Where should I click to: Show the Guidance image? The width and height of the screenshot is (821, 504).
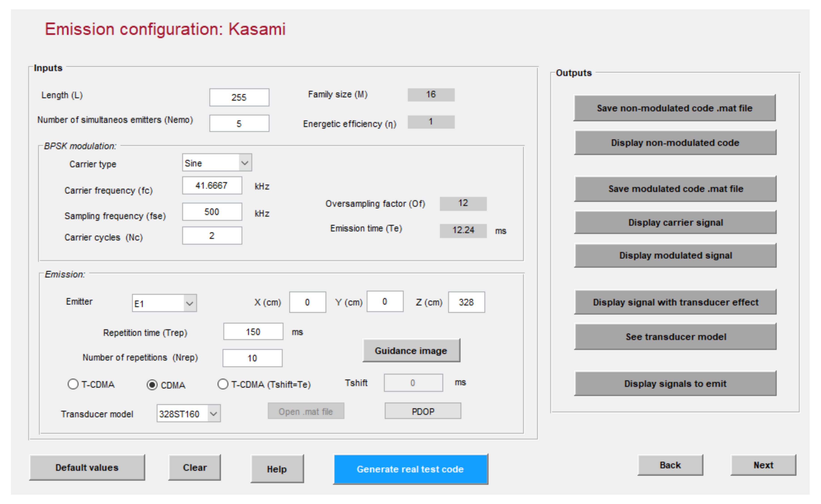[x=411, y=351]
